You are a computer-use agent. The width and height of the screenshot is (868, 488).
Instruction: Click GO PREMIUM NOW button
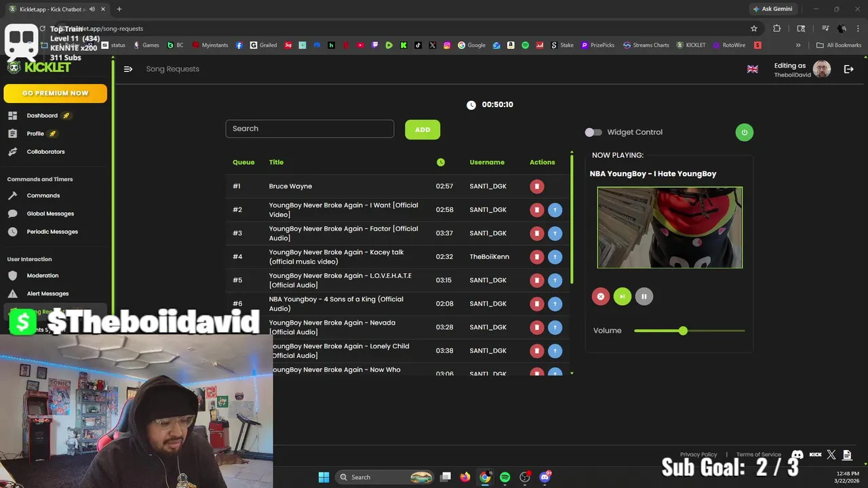click(x=55, y=94)
